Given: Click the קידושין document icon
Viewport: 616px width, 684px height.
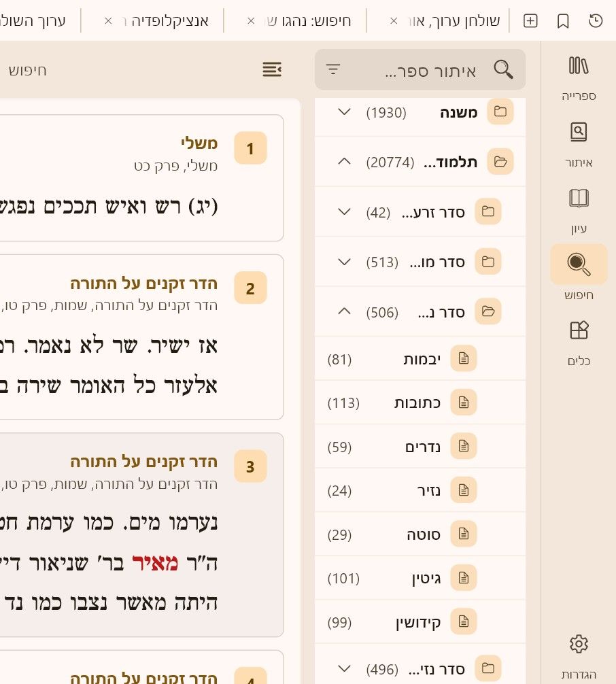Looking at the screenshot, I should [x=463, y=621].
